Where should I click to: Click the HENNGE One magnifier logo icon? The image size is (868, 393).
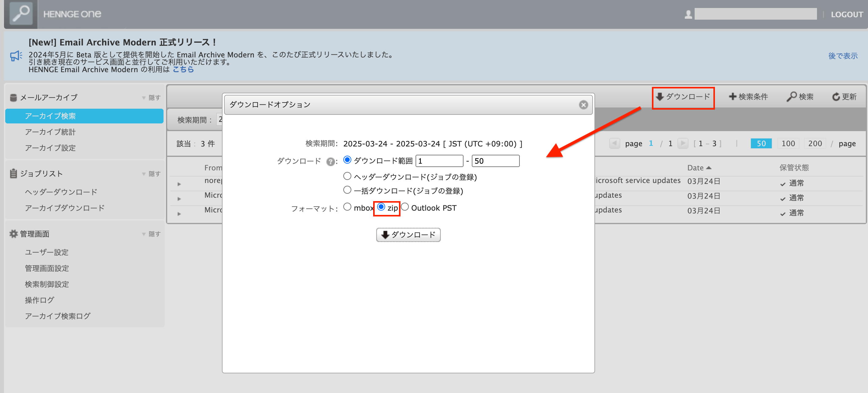pos(21,14)
